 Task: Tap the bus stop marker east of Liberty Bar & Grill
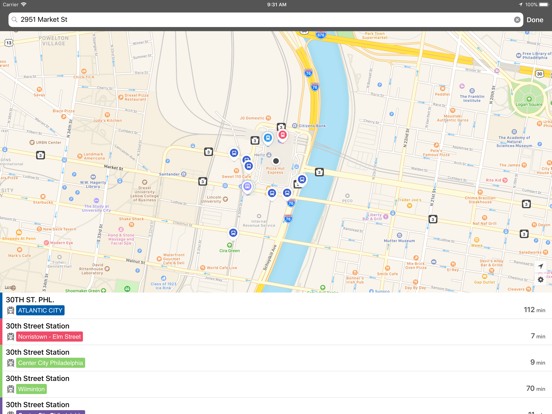point(433,219)
